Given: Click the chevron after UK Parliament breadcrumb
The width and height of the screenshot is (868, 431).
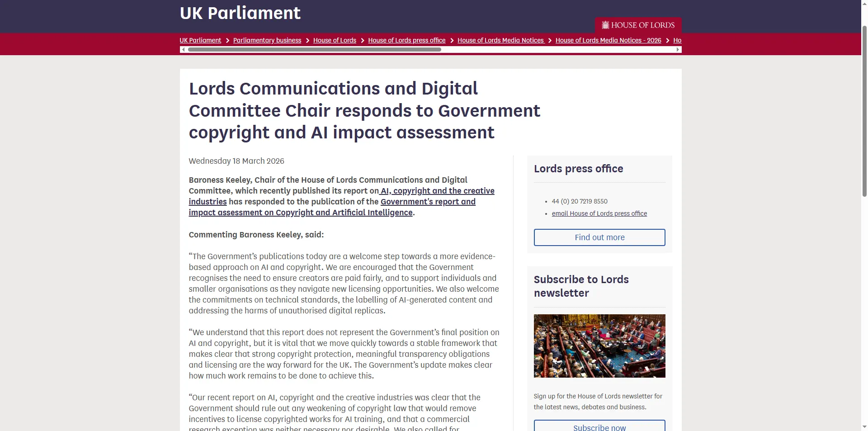Looking at the screenshot, I should click(x=227, y=41).
